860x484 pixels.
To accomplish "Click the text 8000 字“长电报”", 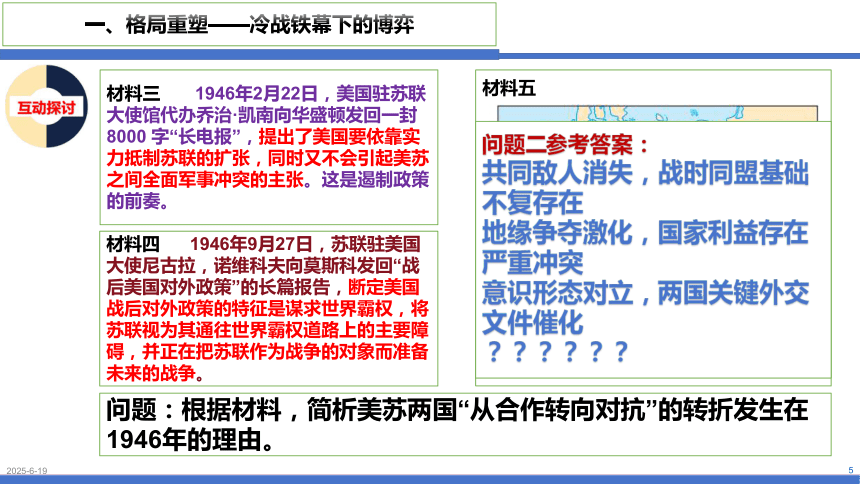I will click(x=174, y=136).
